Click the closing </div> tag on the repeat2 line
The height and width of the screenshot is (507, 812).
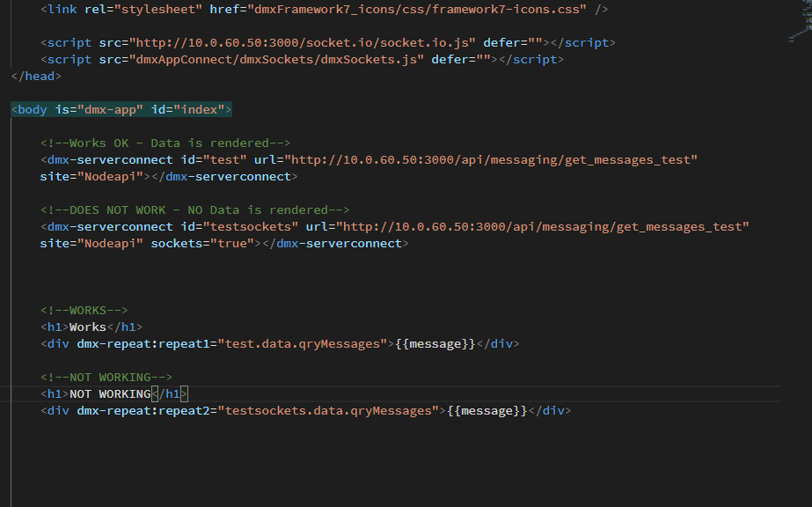tap(550, 411)
